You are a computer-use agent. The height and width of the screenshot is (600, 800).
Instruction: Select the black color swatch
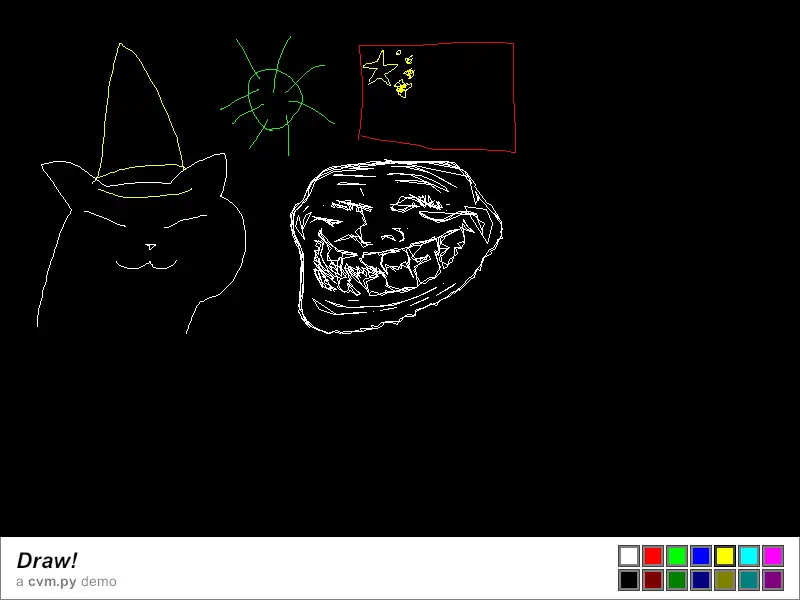coord(629,580)
